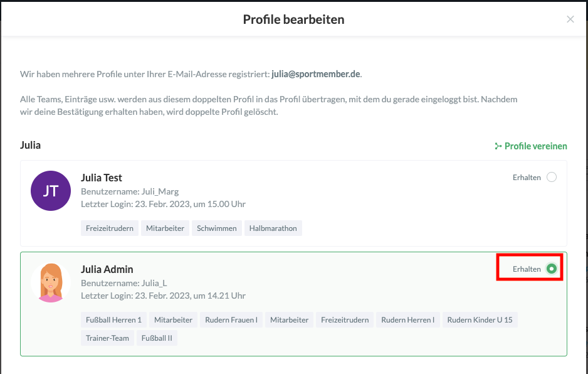Click the Halbmarathon team tag
Image resolution: width=588 pixels, height=374 pixels.
(x=273, y=228)
